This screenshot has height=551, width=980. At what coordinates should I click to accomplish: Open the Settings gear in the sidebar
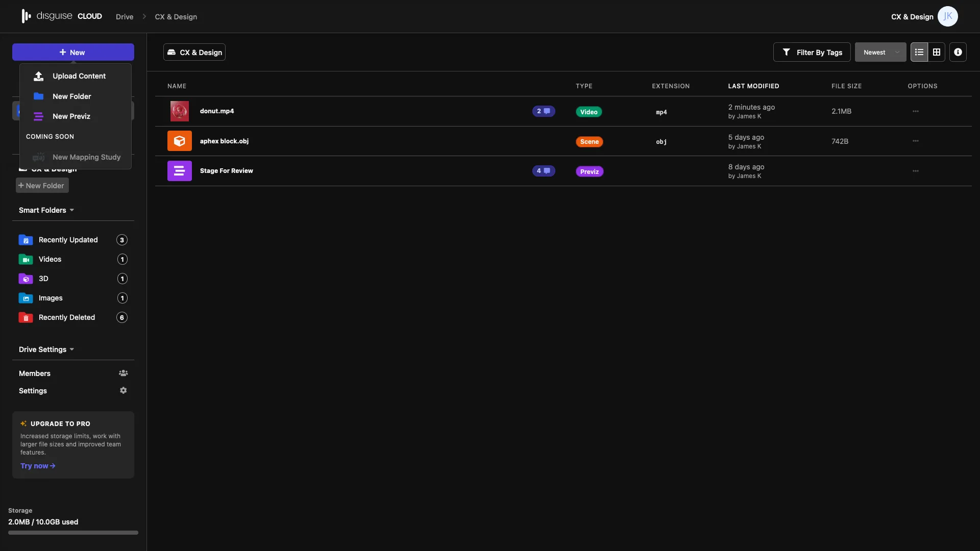(x=122, y=390)
